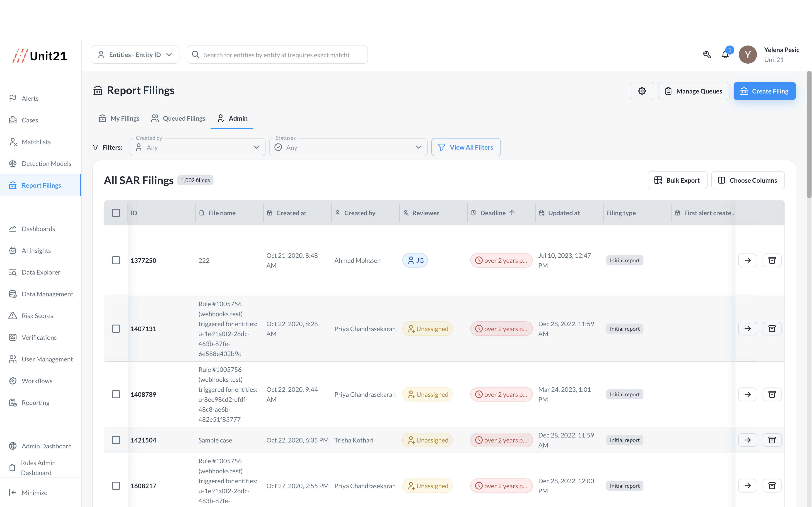Open the Risk Scores section

tap(37, 316)
